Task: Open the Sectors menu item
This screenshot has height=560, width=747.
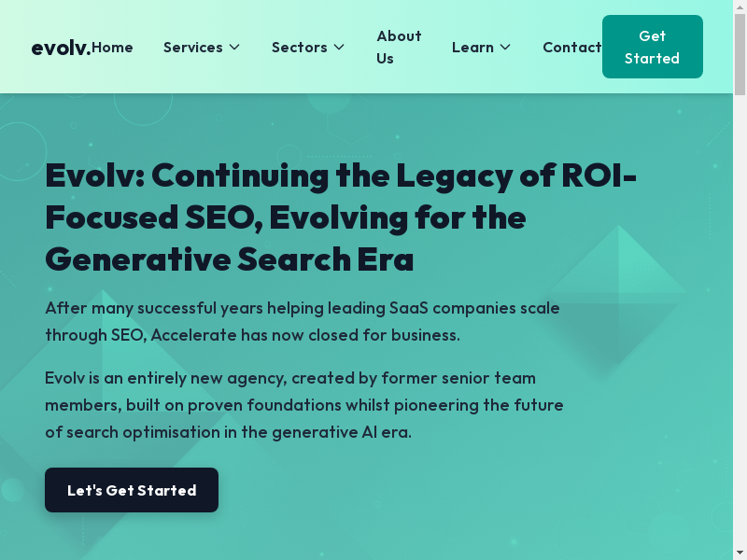Action: pos(299,48)
